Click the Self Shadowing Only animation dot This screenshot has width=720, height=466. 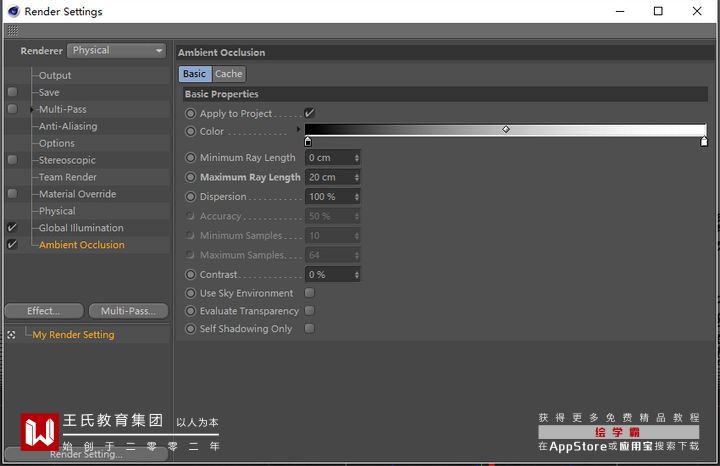pos(190,329)
